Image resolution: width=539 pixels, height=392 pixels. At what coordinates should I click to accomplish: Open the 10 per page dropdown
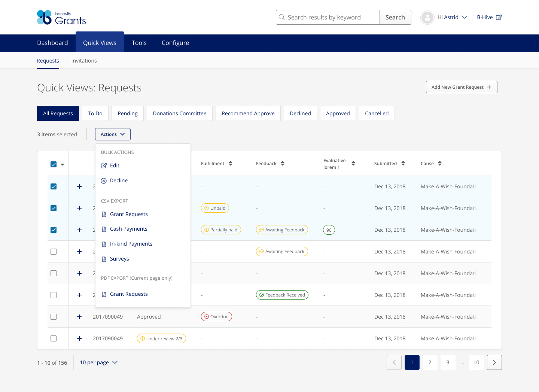click(98, 362)
